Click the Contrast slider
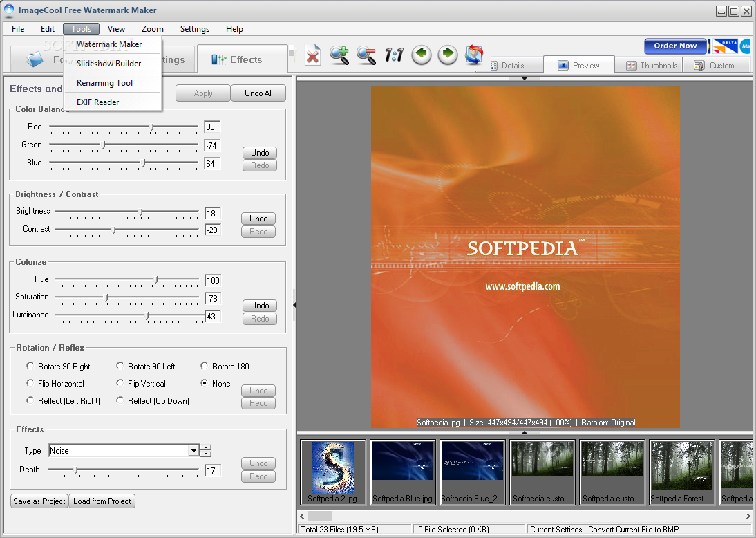Screen dimensions: 756x538 click(x=126, y=230)
